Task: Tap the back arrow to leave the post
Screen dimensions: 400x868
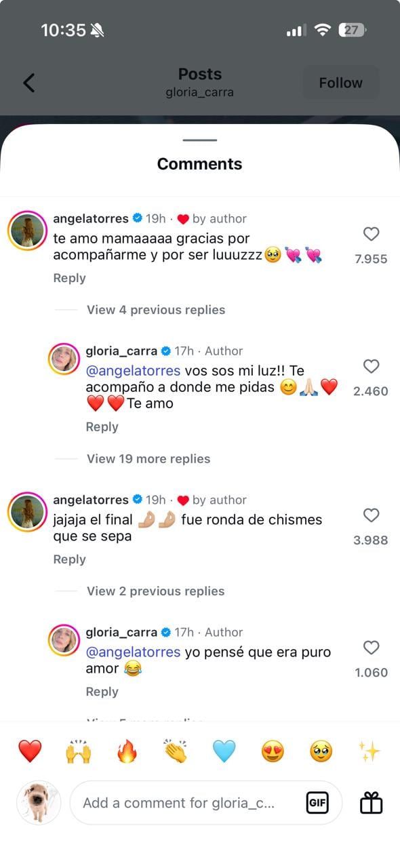Action: pyautogui.click(x=27, y=82)
